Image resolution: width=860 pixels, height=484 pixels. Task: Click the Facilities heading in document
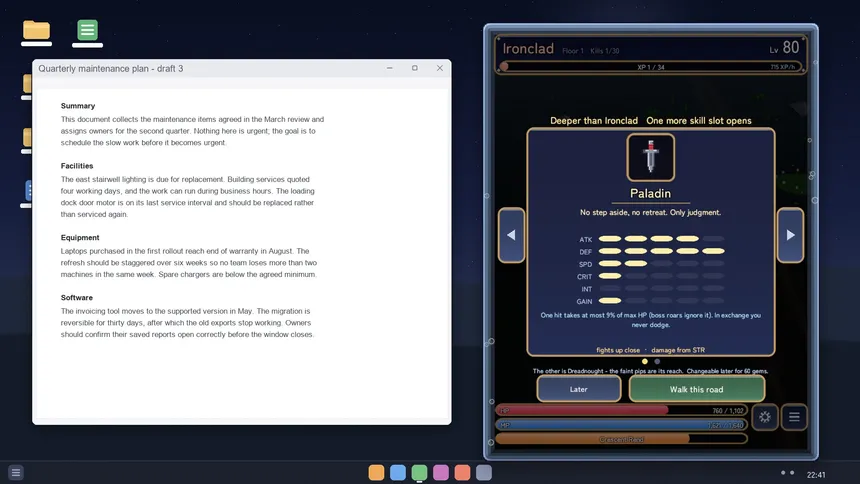[x=77, y=166]
